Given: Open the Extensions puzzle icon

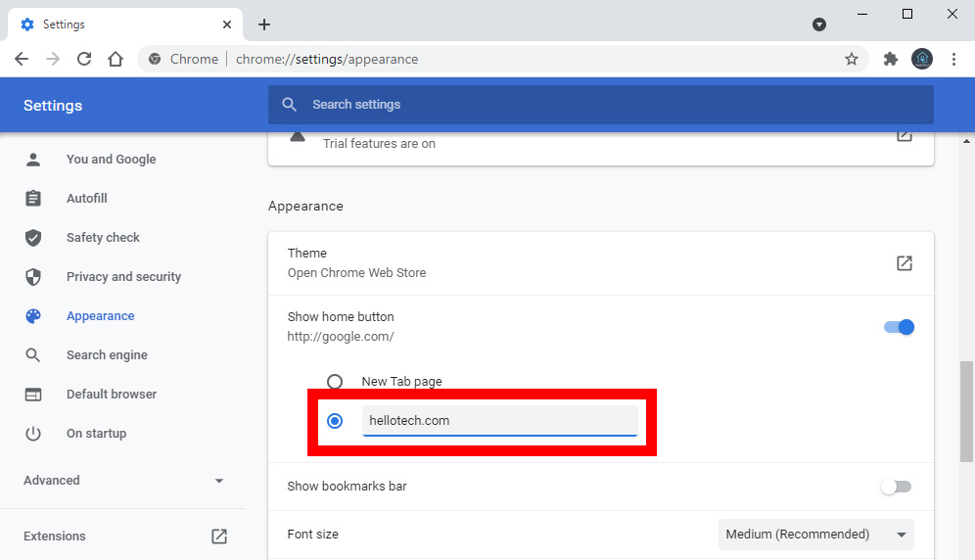Looking at the screenshot, I should pos(891,59).
